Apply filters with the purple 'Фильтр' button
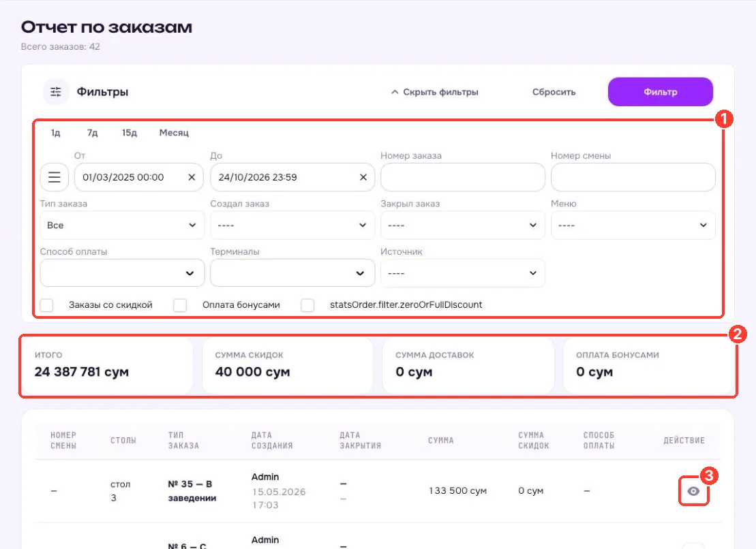 coord(661,92)
